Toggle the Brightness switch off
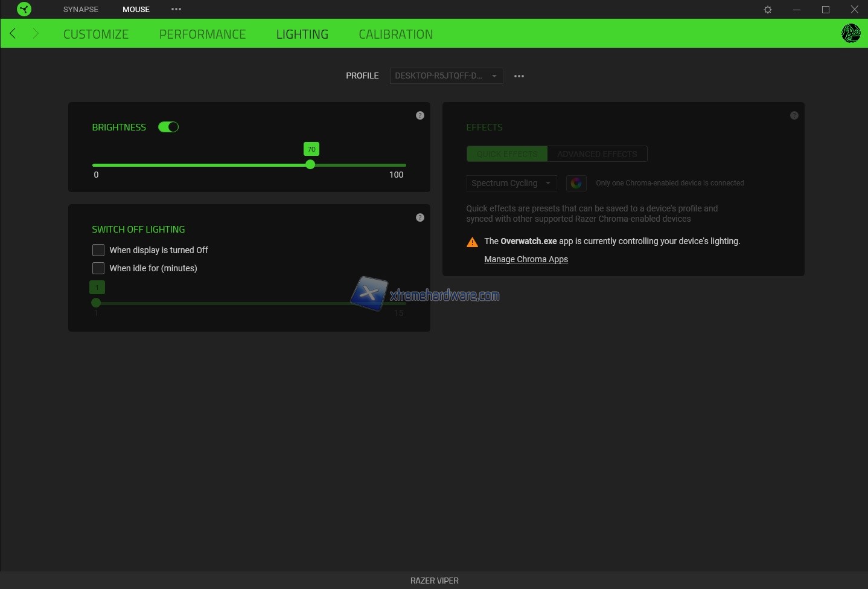The height and width of the screenshot is (589, 868). point(168,127)
